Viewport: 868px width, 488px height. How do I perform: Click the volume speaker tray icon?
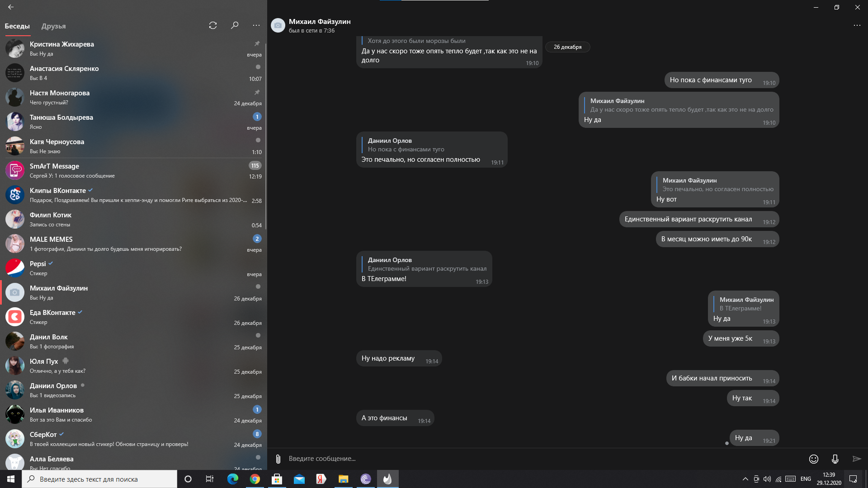pos(767,479)
